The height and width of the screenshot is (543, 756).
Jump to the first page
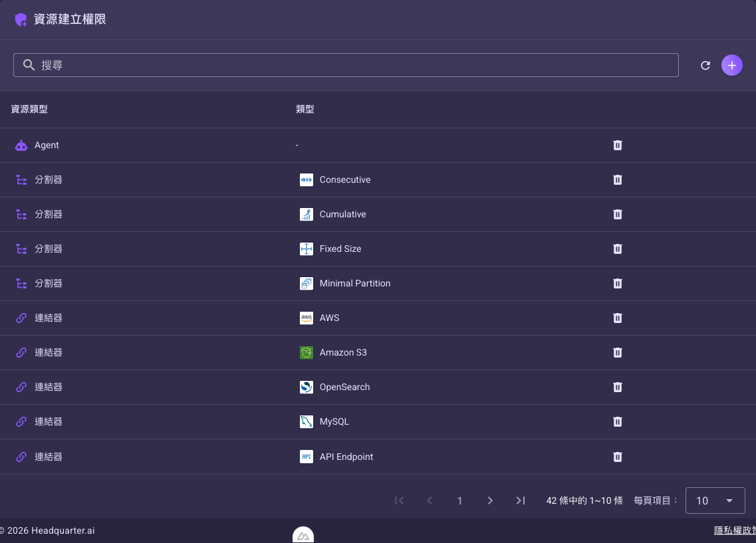tap(399, 500)
